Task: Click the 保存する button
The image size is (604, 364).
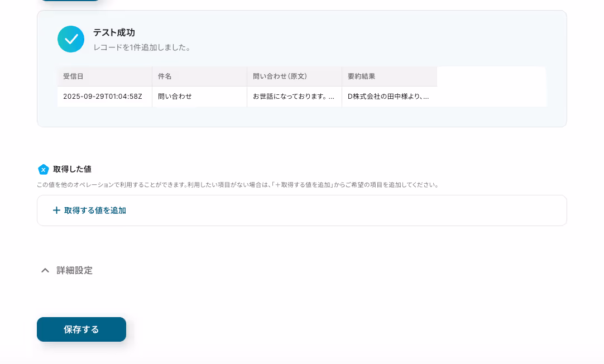Action: (82, 329)
